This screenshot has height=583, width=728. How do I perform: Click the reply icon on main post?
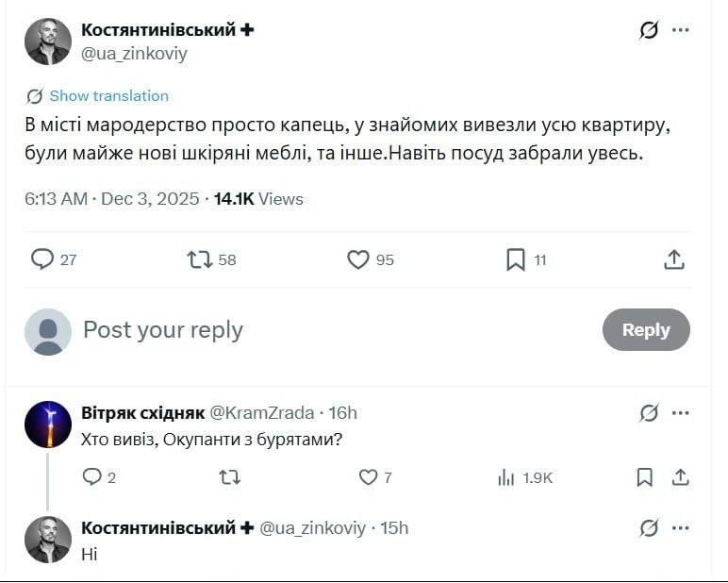tap(42, 259)
